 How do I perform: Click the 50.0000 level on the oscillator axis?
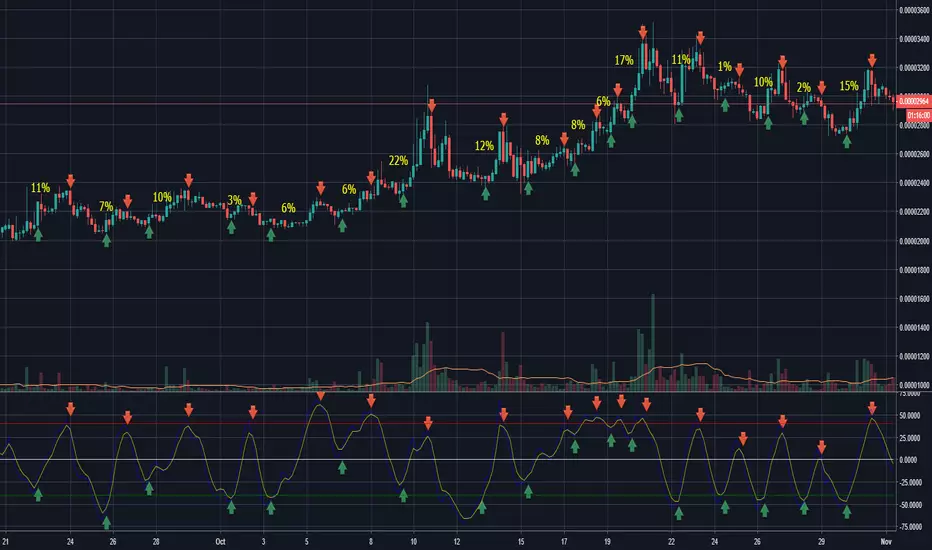[910, 412]
